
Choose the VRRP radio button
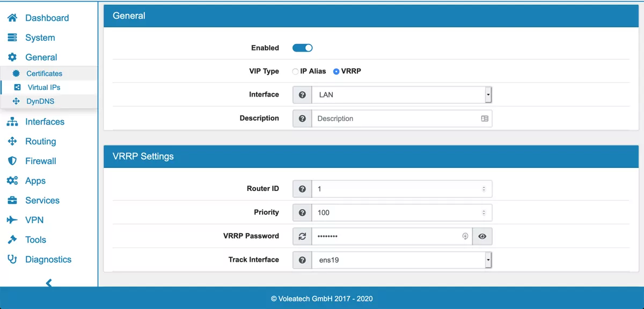(x=335, y=71)
